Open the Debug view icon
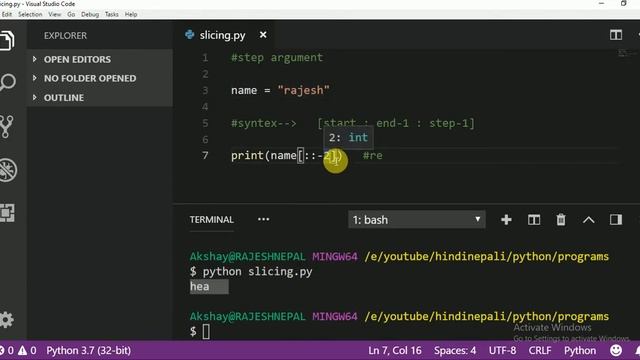This screenshot has height=360, width=640. pos(8,170)
